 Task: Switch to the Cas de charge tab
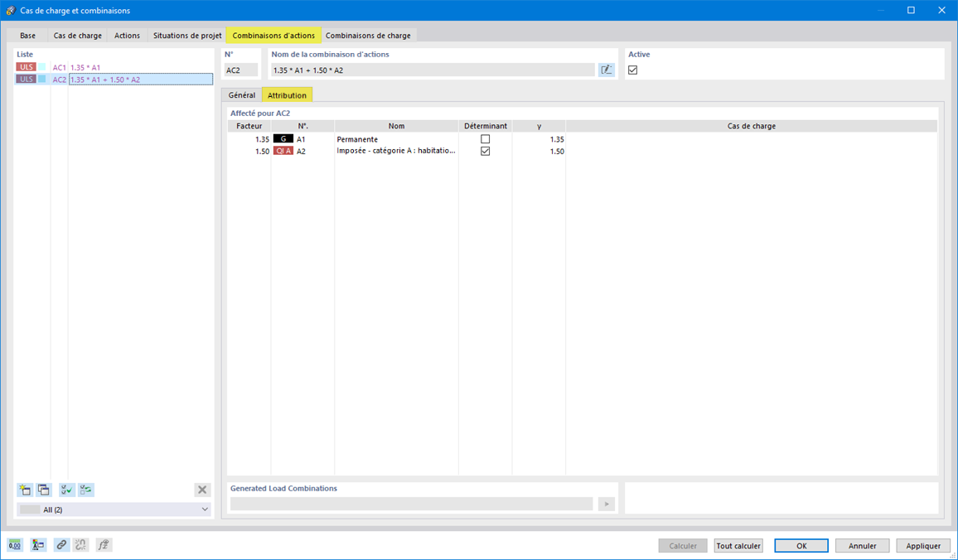pos(78,36)
